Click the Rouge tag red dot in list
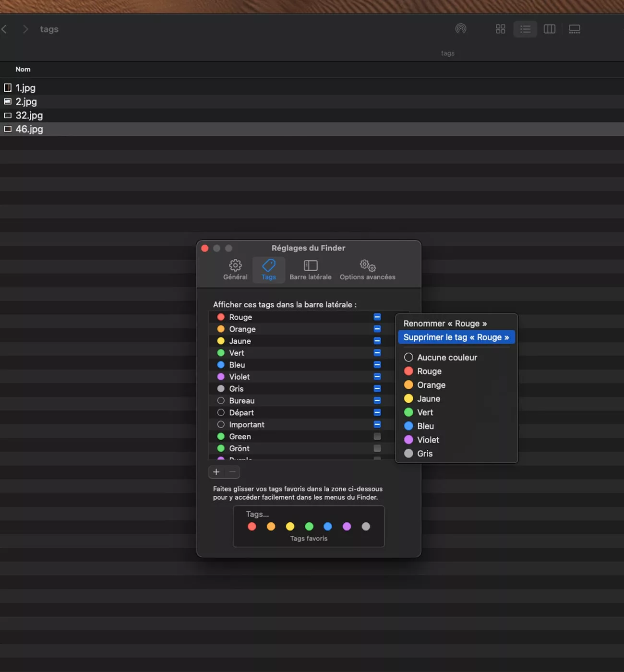624x672 pixels. tap(221, 317)
